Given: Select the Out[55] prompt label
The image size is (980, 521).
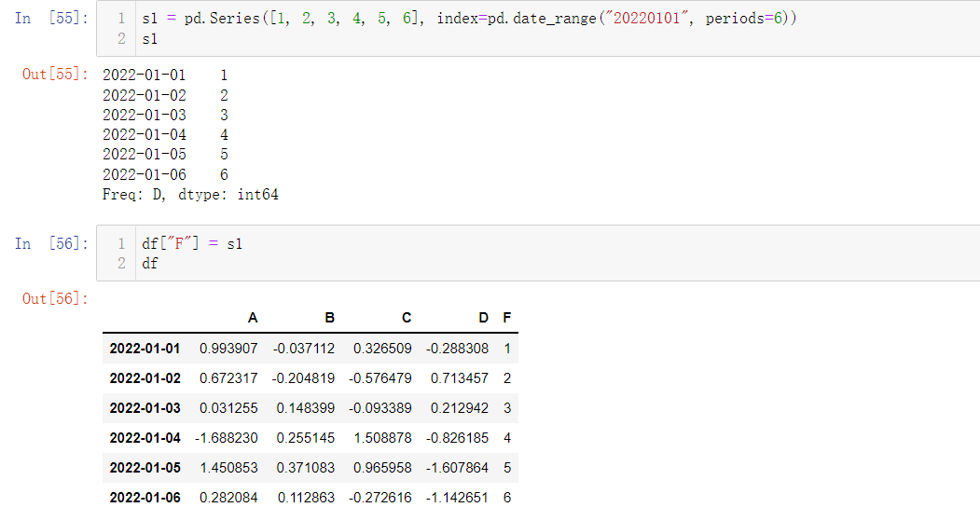Looking at the screenshot, I should tap(56, 74).
